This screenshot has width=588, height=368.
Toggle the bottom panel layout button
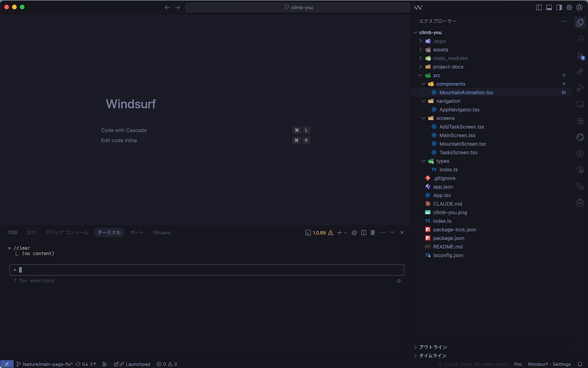coord(549,7)
